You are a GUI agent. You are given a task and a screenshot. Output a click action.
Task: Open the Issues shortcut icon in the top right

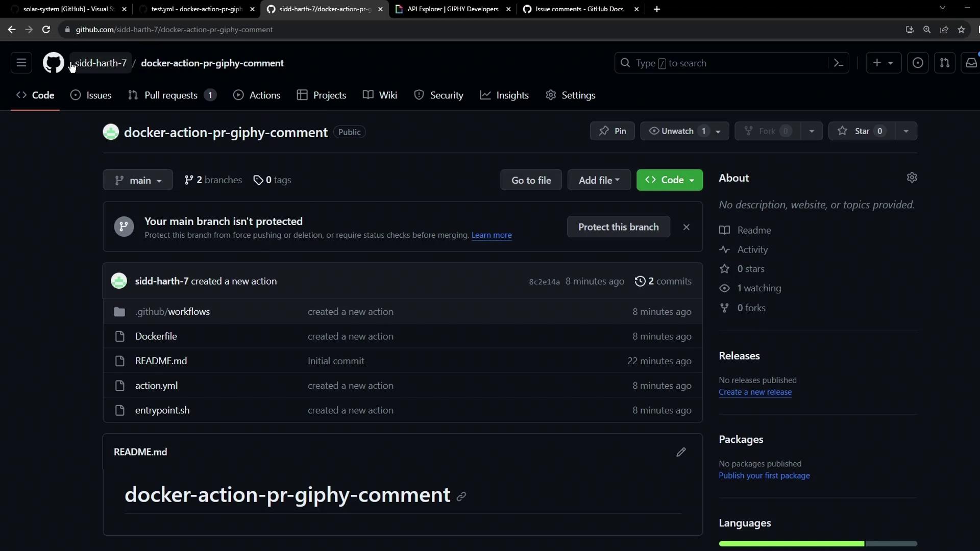pyautogui.click(x=917, y=63)
